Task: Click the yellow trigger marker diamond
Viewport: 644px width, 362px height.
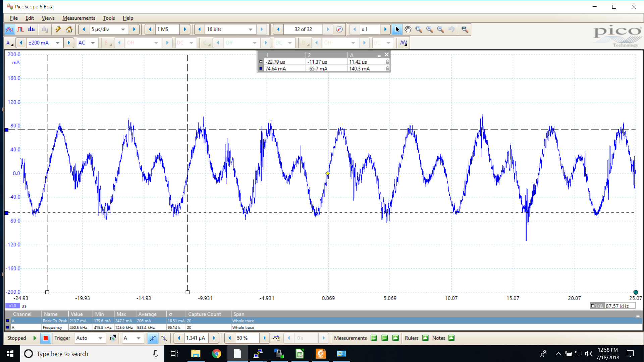Action: point(328,173)
